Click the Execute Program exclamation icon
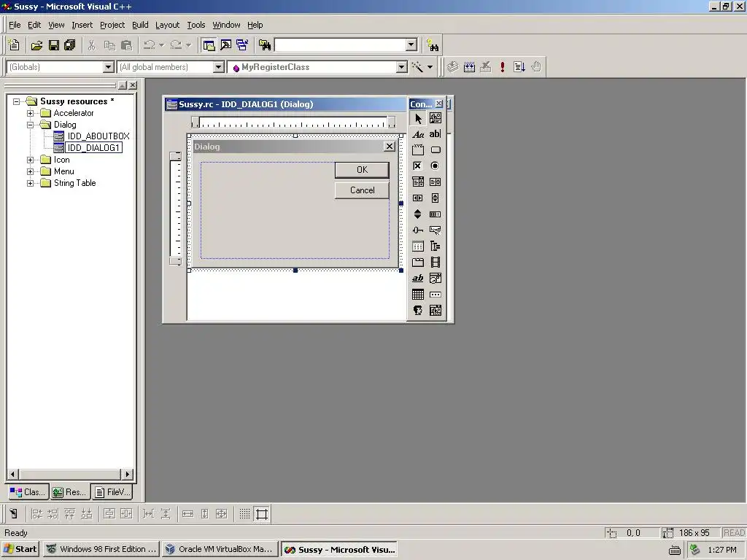 (502, 66)
